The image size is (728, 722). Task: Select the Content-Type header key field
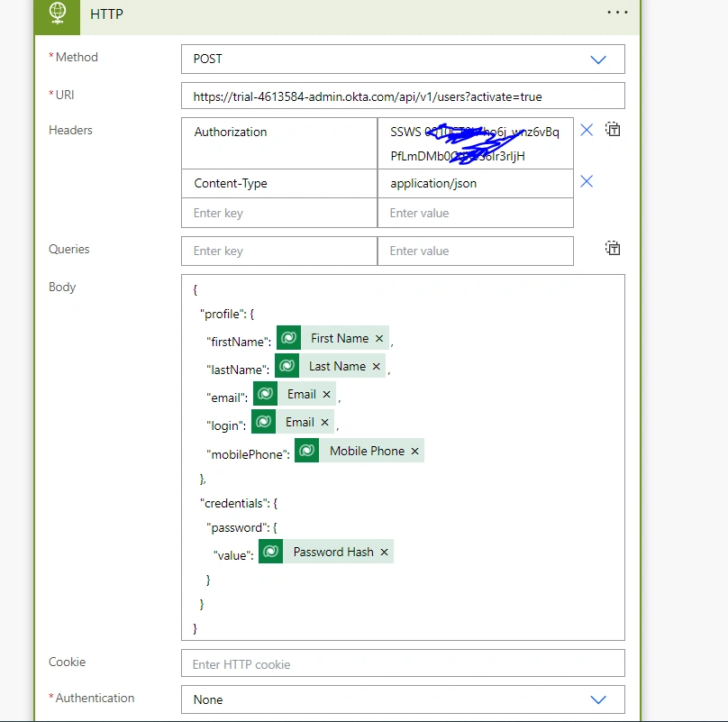click(279, 184)
